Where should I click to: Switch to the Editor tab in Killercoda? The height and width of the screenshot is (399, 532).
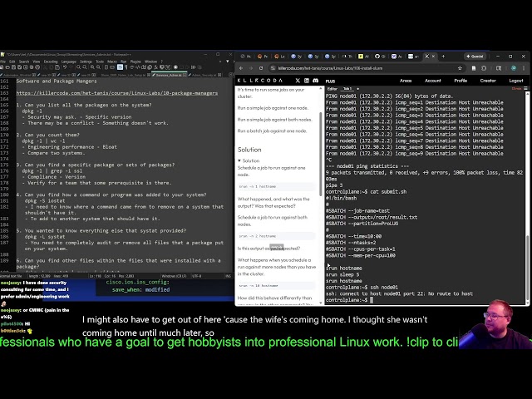[332, 89]
